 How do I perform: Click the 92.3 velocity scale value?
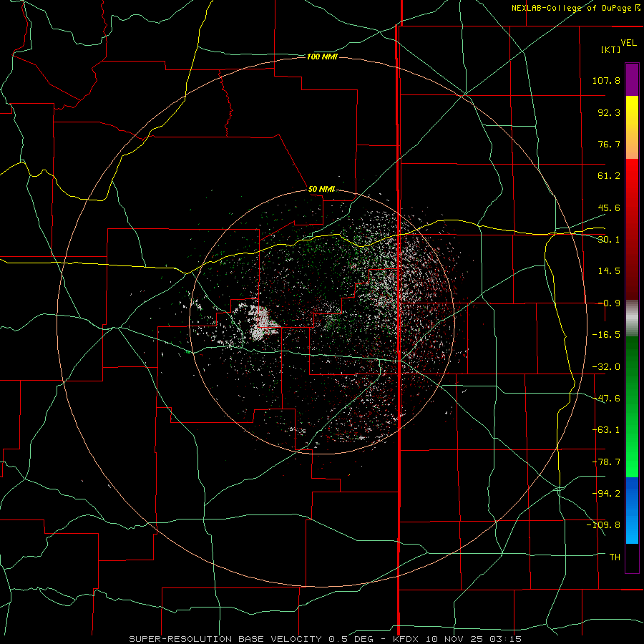(x=609, y=112)
